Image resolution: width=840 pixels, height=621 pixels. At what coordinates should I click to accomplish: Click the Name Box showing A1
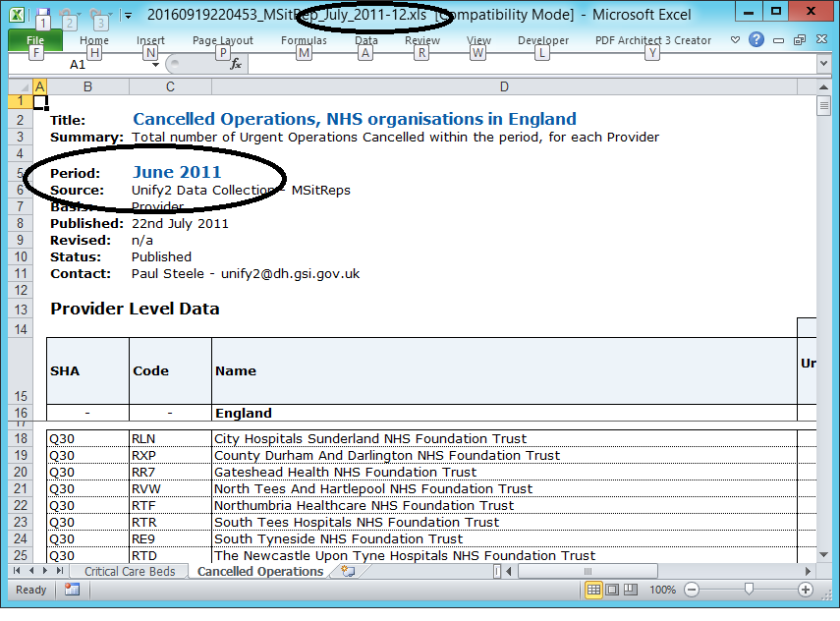coord(78,65)
